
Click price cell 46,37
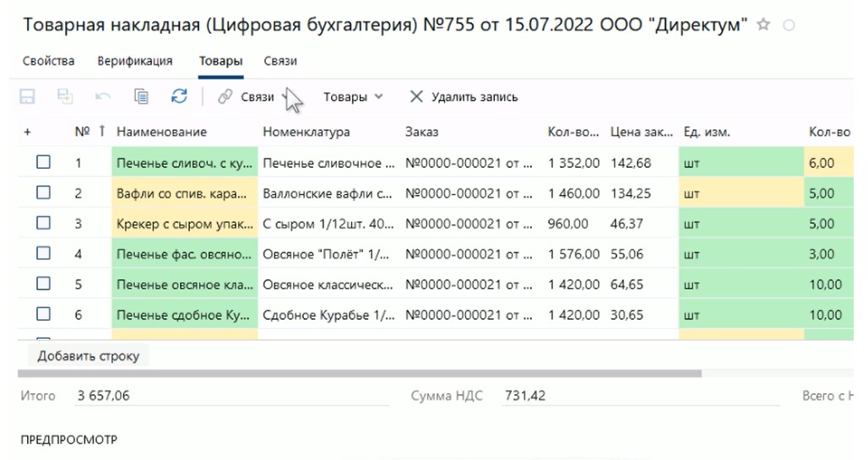pyautogui.click(x=627, y=224)
